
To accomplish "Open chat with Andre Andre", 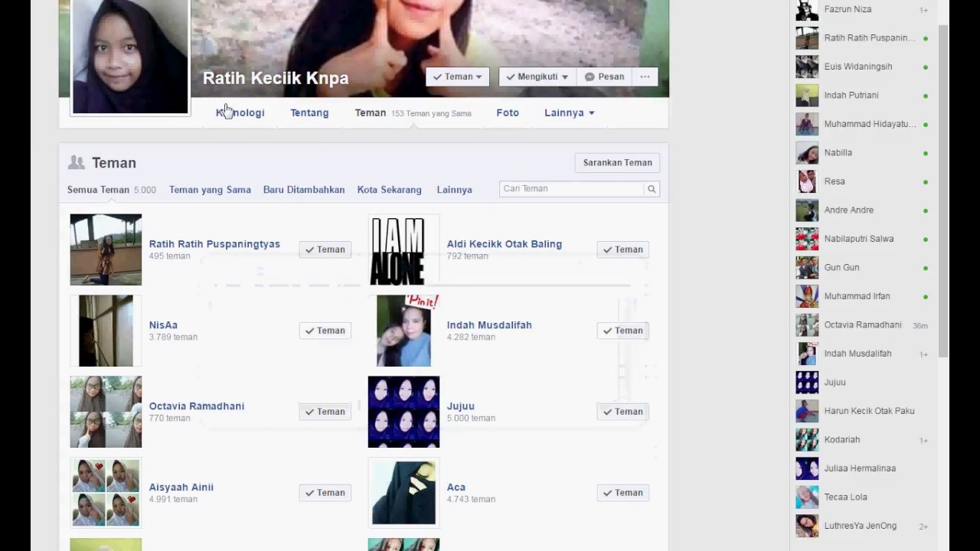I will (863, 210).
